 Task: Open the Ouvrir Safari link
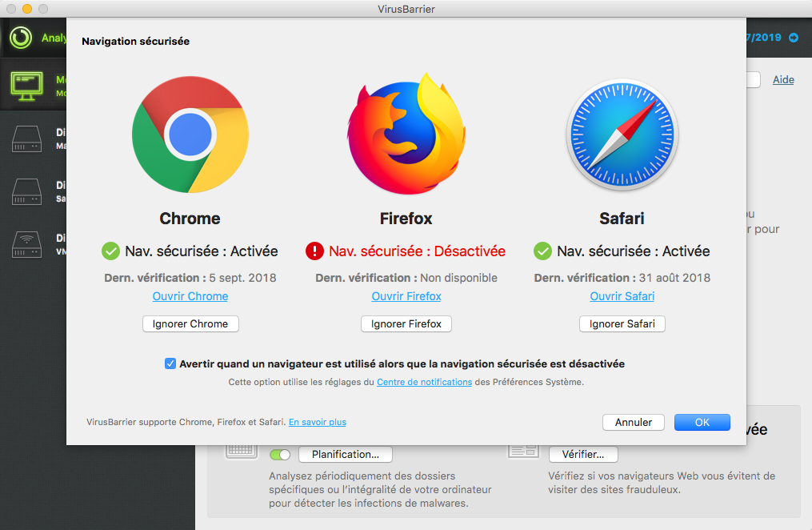tap(622, 296)
